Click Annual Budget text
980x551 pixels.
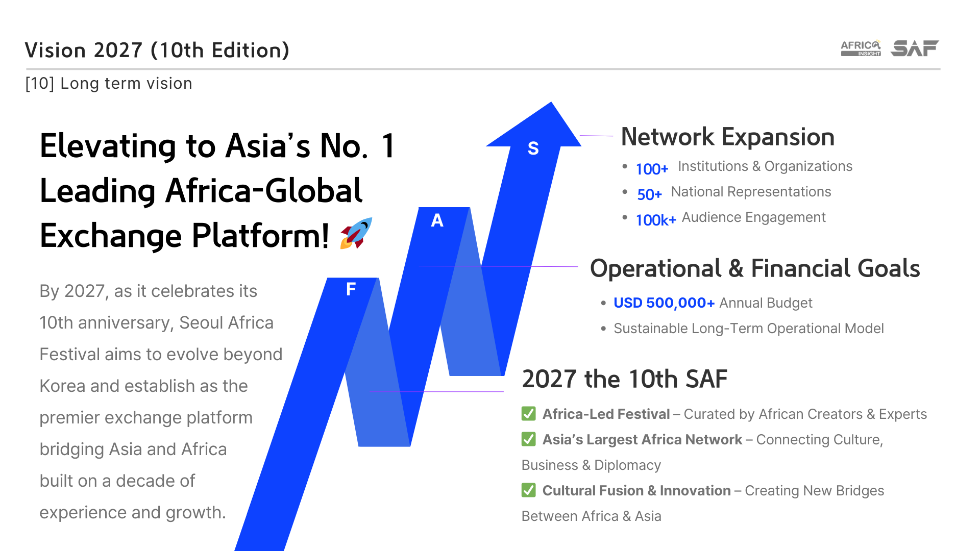pyautogui.click(x=766, y=303)
